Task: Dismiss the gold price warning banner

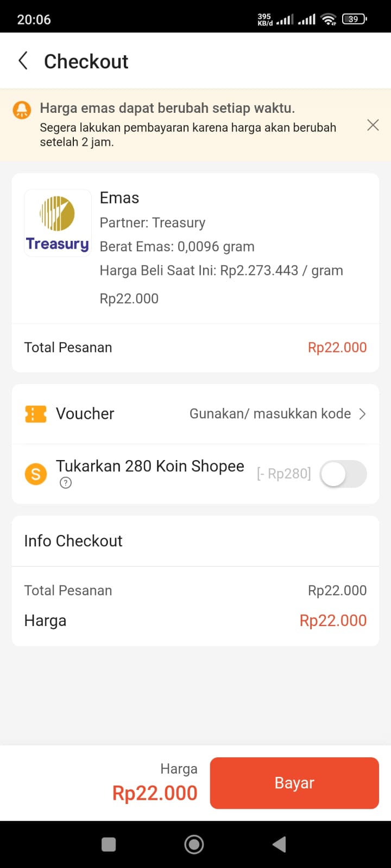Action: (373, 125)
